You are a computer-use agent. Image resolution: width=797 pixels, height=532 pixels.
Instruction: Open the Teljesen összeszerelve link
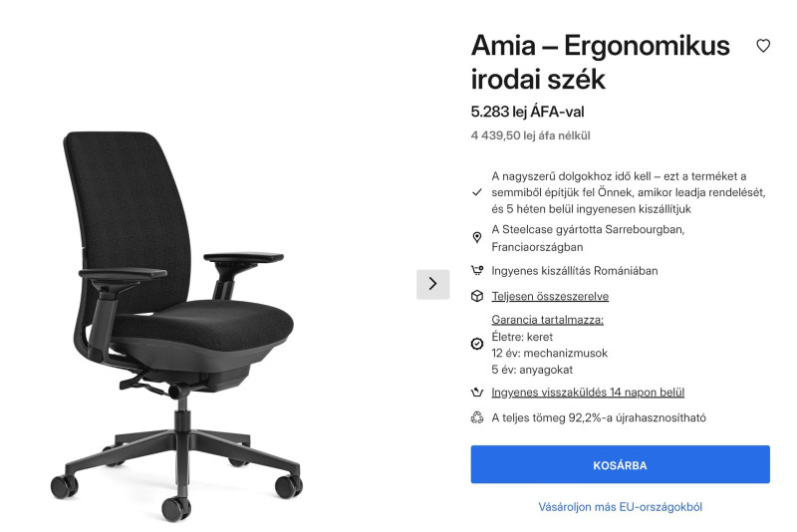(550, 296)
